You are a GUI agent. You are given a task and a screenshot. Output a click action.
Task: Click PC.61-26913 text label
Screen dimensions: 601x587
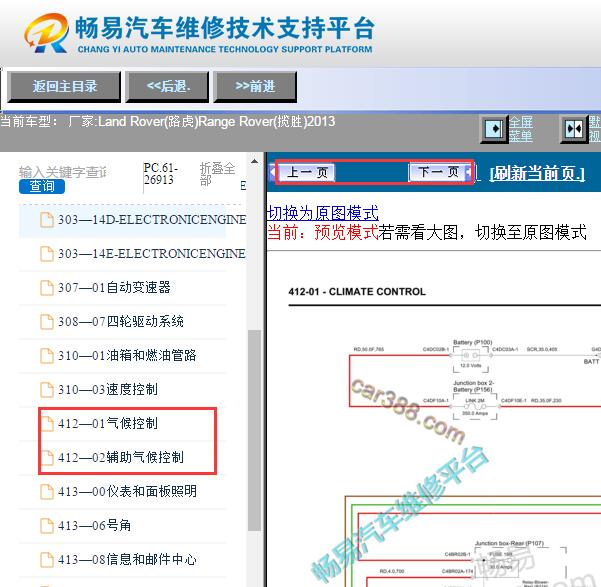coord(161,174)
